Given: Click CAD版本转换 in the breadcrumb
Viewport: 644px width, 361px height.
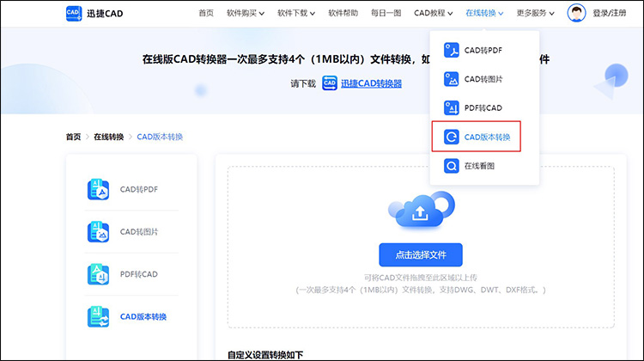Looking at the screenshot, I should pos(160,137).
